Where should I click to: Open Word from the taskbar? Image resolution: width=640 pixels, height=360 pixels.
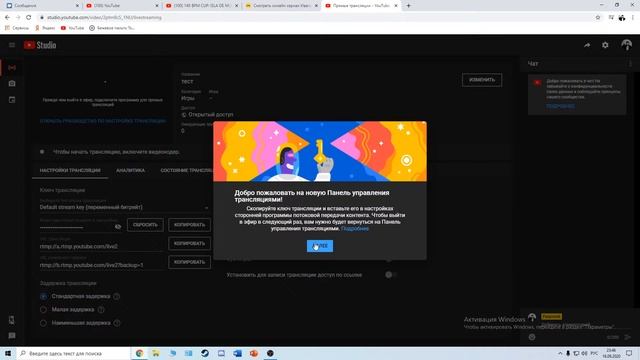tap(238, 353)
